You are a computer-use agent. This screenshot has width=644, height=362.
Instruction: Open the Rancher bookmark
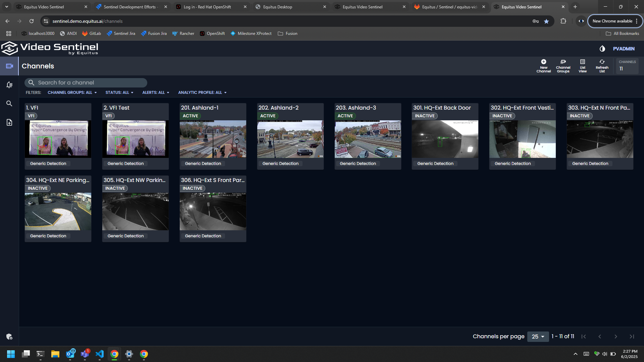183,34
